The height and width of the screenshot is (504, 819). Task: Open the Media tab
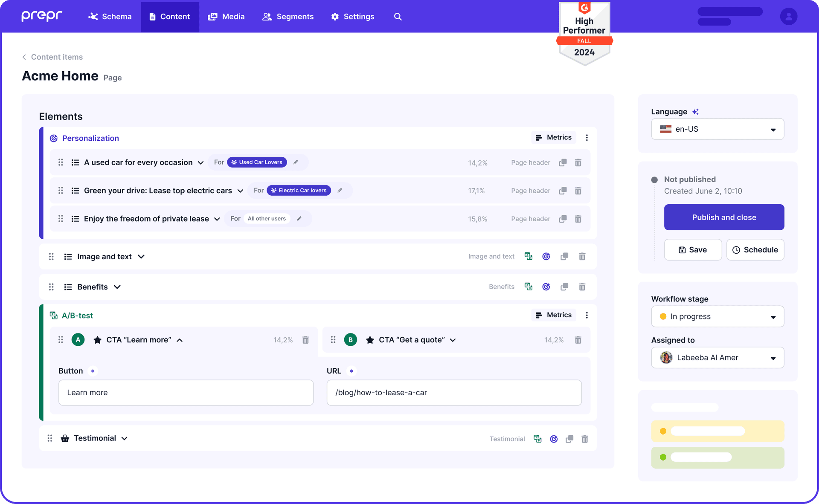(x=226, y=17)
